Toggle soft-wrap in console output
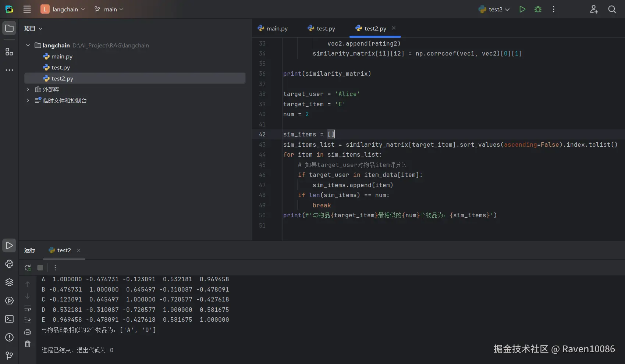Viewport: 625px width, 364px height. click(28, 308)
